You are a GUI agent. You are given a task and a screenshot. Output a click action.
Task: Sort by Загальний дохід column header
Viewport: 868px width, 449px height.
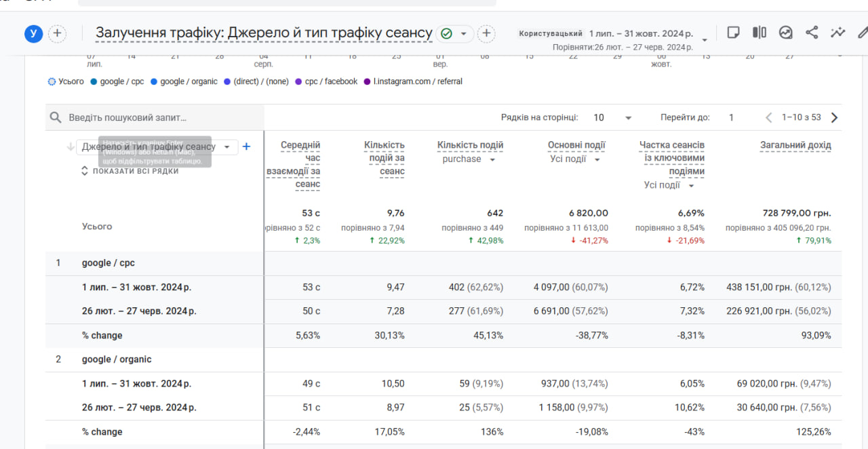pos(795,145)
